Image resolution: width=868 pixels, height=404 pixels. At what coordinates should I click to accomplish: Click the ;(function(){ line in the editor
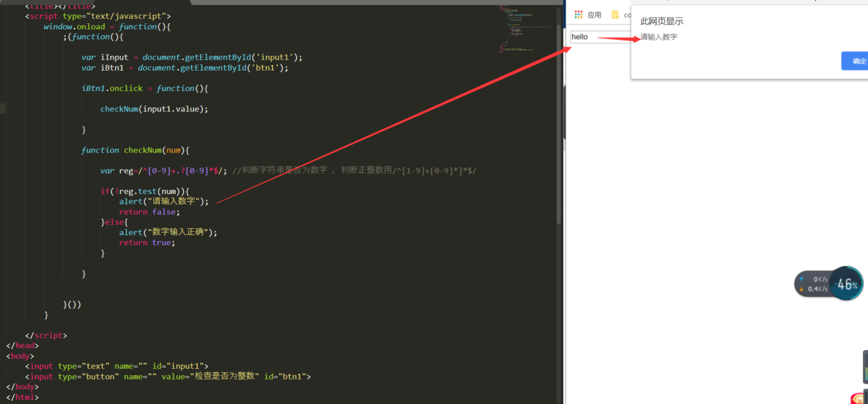pyautogui.click(x=93, y=37)
